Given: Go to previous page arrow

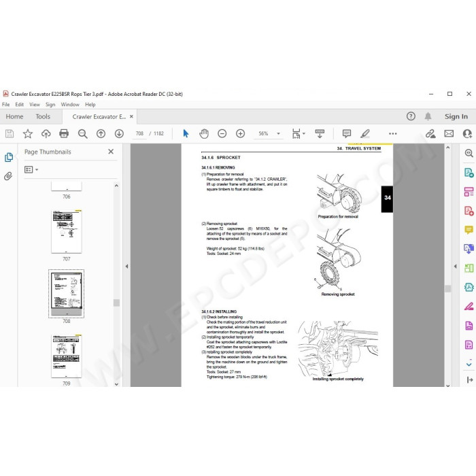Looking at the screenshot, I should pos(101,133).
